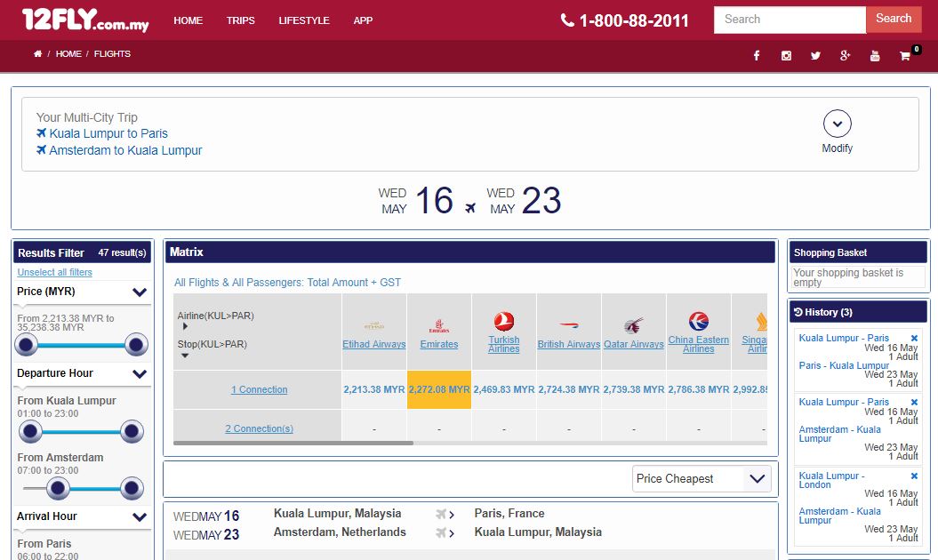Click plane icon beside Amsterdam to Kuala Lumpur
Viewport: 938px width, 560px height.
click(x=41, y=149)
